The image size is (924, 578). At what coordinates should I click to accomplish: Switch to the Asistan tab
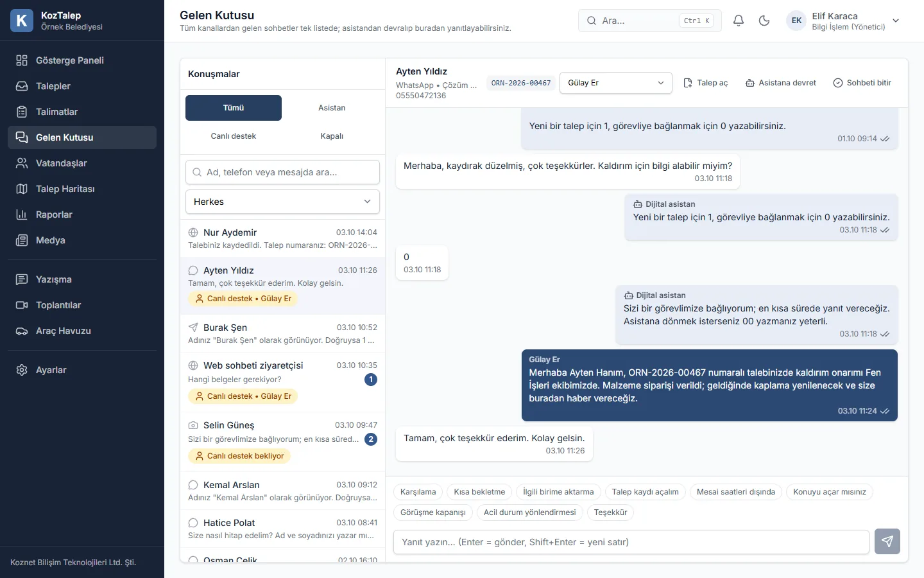point(332,108)
